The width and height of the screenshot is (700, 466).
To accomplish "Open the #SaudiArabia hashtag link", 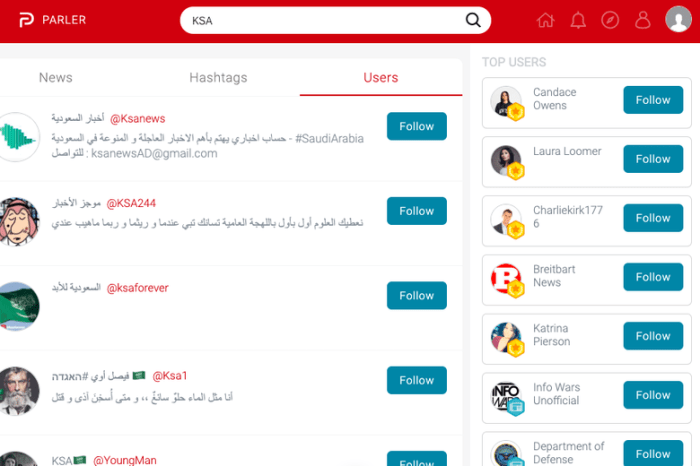I will [329, 139].
